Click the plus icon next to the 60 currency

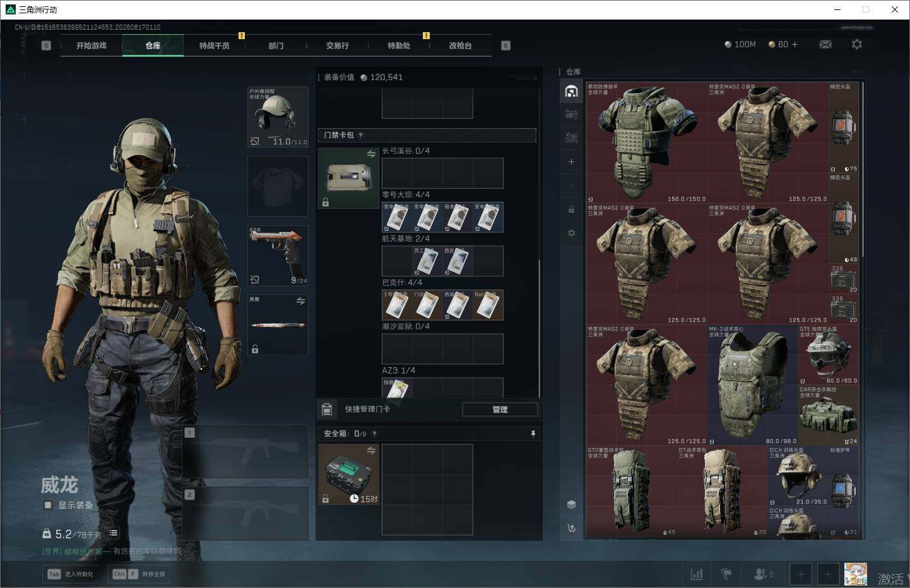point(795,44)
